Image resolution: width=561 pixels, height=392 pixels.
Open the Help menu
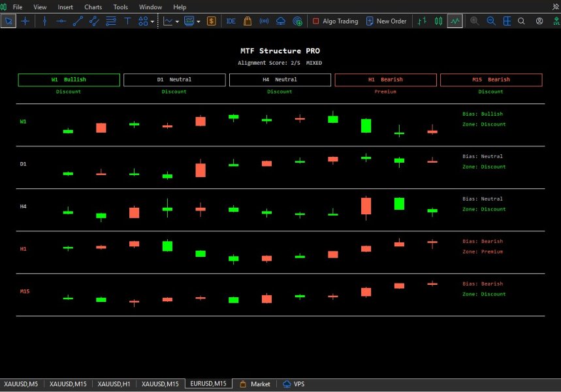(x=180, y=7)
